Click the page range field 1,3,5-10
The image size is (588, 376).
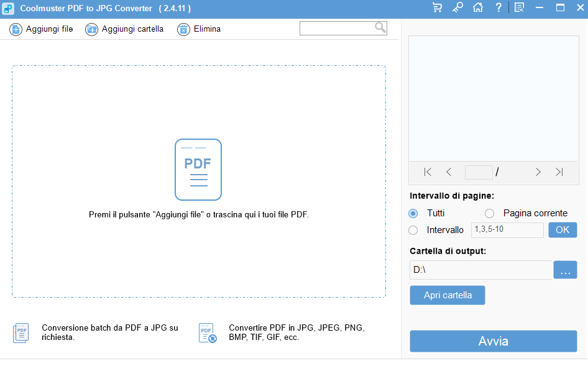[x=507, y=230]
